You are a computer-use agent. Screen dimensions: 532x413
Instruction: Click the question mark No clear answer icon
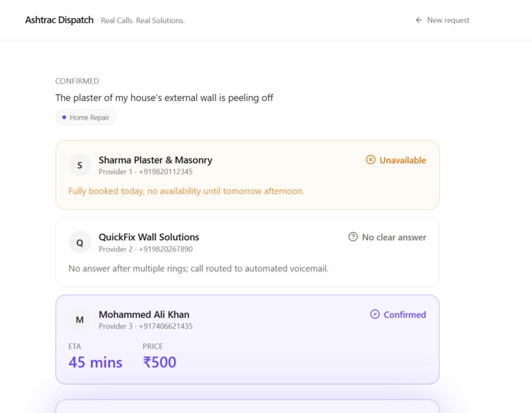353,237
